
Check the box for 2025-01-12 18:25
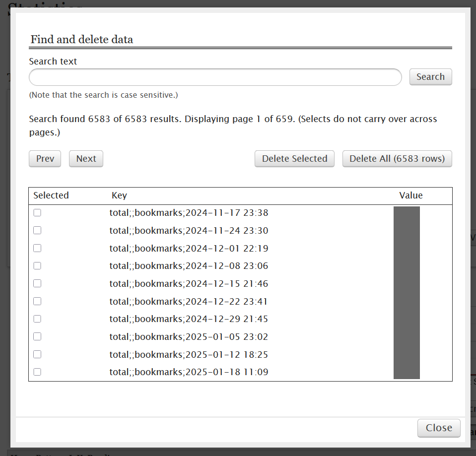tap(37, 354)
